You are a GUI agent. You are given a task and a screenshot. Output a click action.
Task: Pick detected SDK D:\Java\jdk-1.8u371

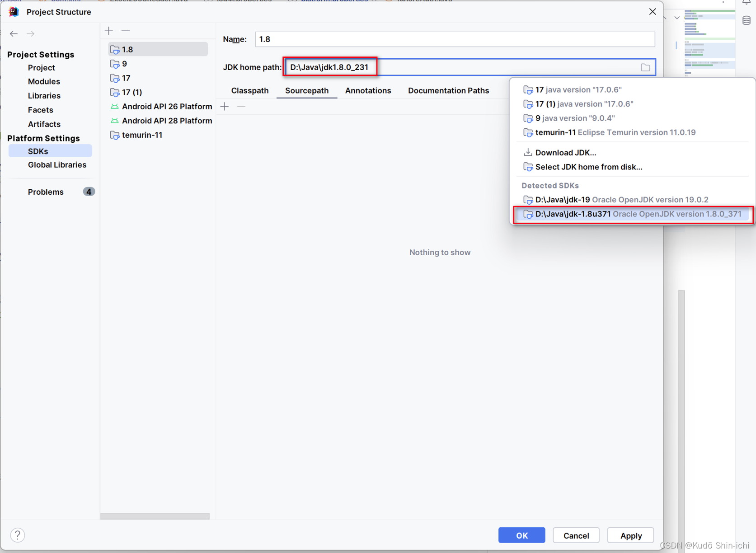(x=633, y=214)
